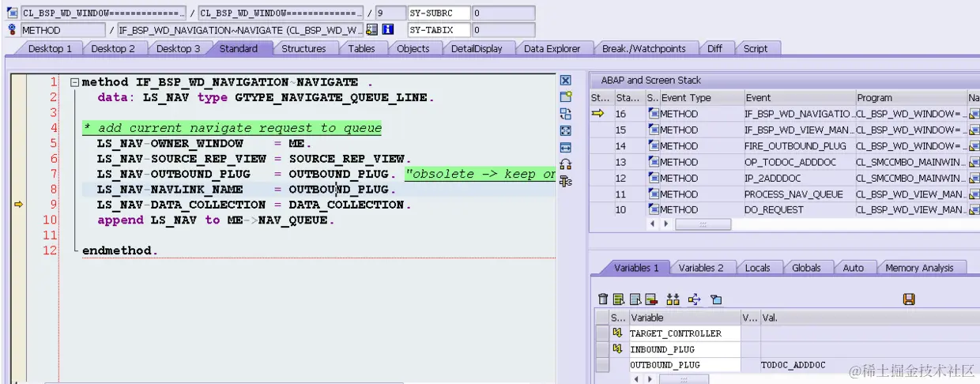Select the row selector for OUTBOUND_PLUG
This screenshot has height=384, width=980.
click(602, 365)
